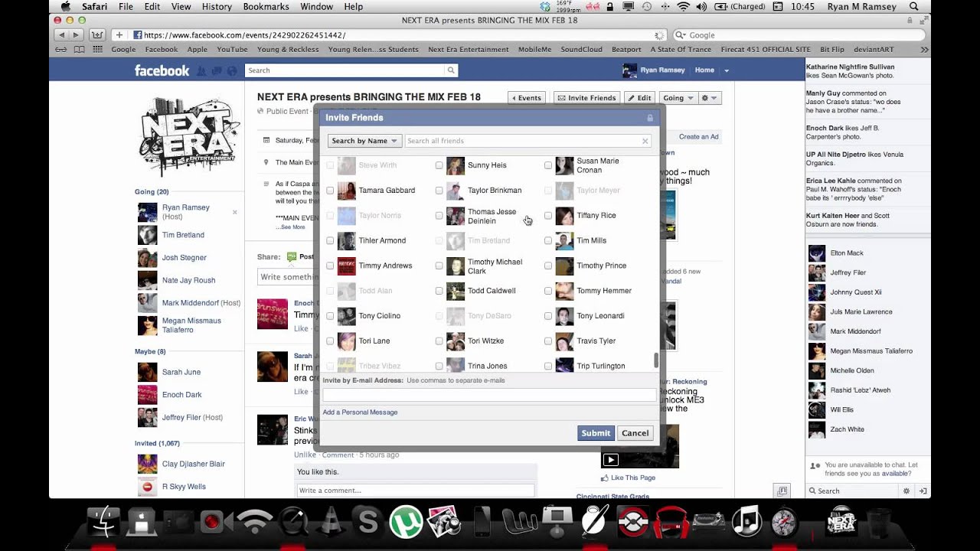Select Timmy Andrews checkbox

(x=330, y=266)
